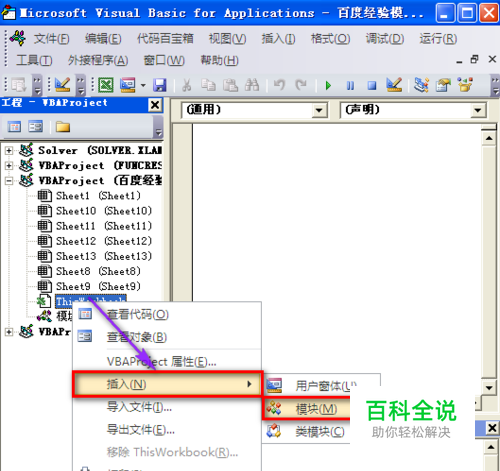Close the VBAProject project panel

(x=155, y=105)
